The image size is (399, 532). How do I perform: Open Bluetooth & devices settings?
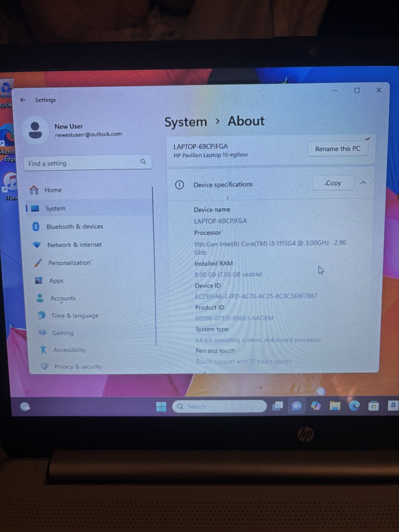[68, 227]
